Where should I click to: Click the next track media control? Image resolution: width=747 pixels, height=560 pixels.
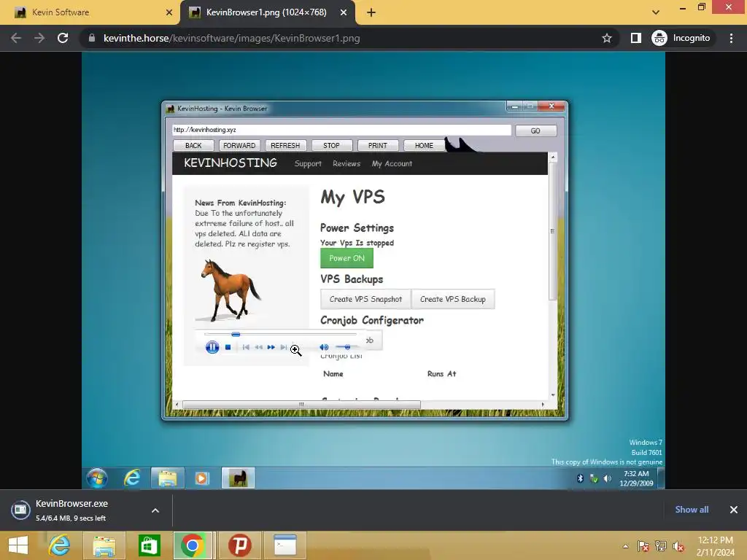point(284,347)
